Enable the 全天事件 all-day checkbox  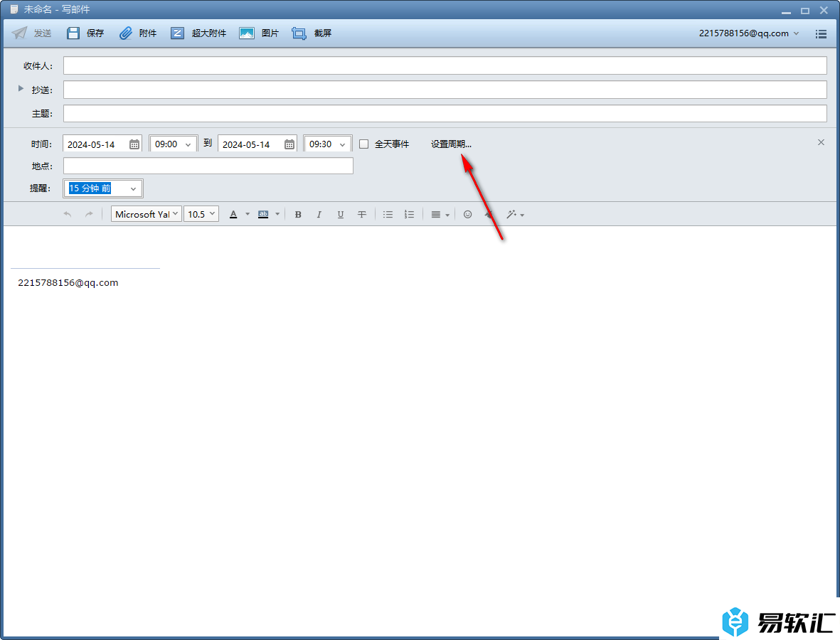point(363,144)
